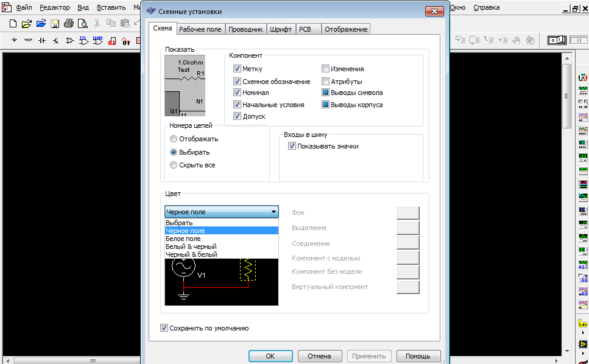Enable the Атрибуты checkbox
Screen dimensions: 589x364
click(x=326, y=81)
